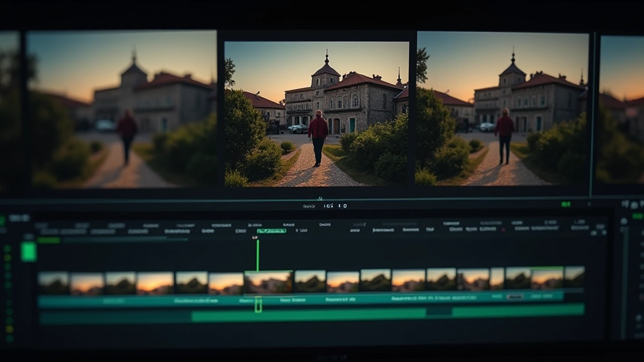The image size is (644, 362).
Task: Click the green button at far right edge
Action: 638,216
